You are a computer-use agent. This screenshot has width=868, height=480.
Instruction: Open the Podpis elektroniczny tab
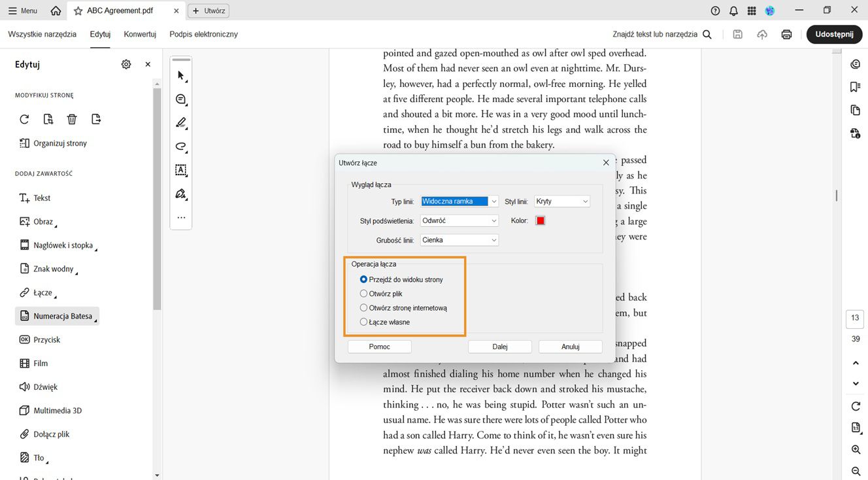[x=204, y=34]
